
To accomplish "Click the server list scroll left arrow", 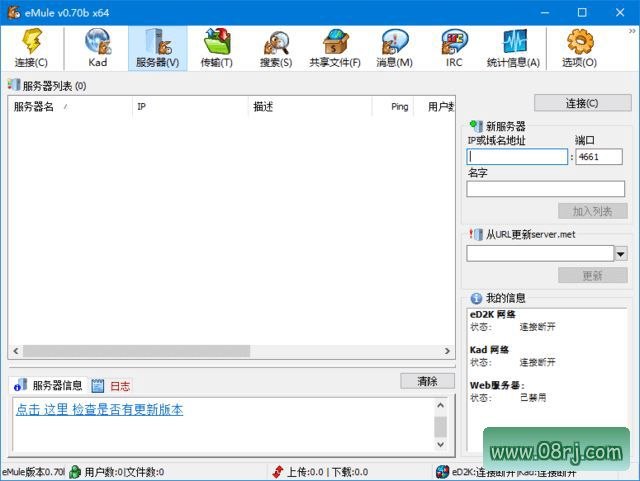I will click(16, 351).
